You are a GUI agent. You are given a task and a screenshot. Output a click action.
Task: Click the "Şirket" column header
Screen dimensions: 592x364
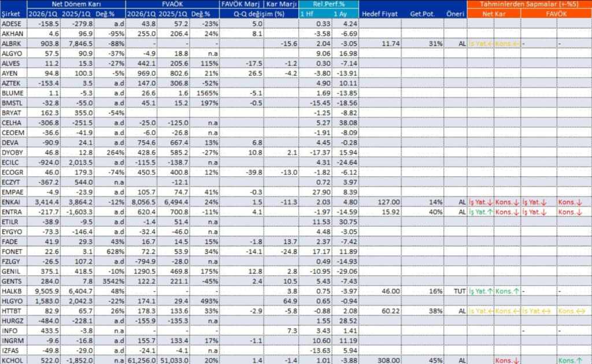[x=11, y=14]
